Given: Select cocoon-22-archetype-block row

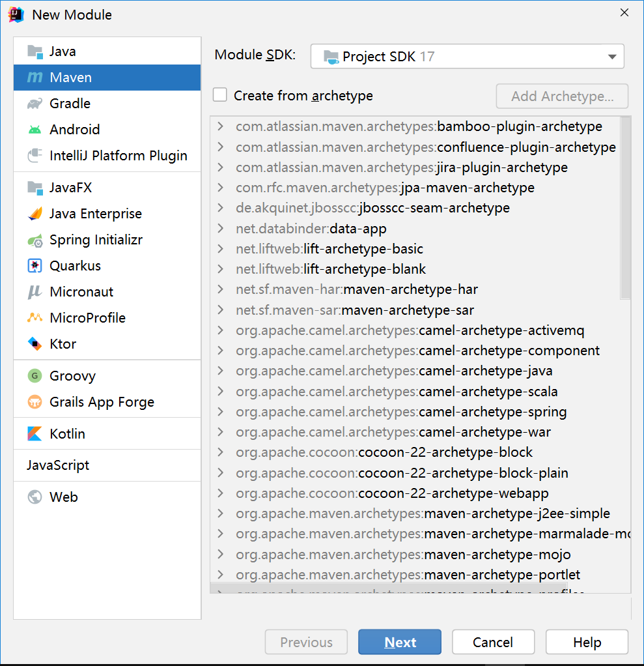Looking at the screenshot, I should coord(415,452).
